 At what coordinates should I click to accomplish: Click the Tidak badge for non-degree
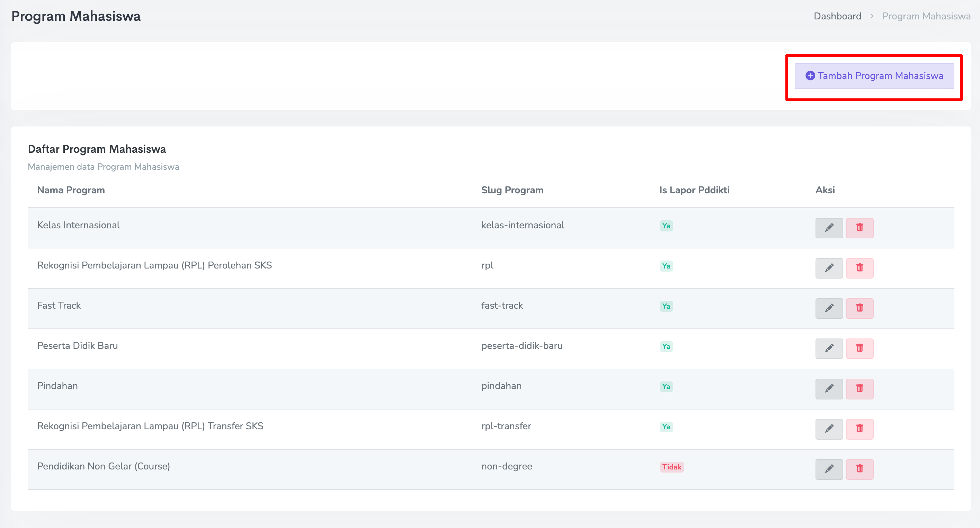(x=671, y=467)
